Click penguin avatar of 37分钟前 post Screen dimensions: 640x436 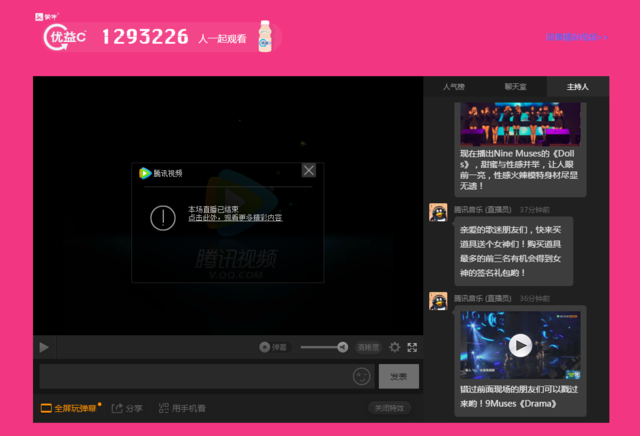438,212
